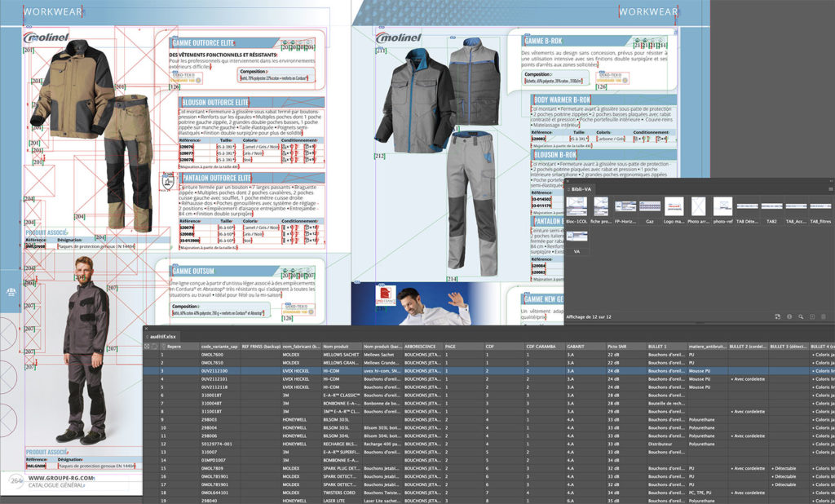
Task: Click the 0MOL7809 code cell
Action: click(219, 468)
